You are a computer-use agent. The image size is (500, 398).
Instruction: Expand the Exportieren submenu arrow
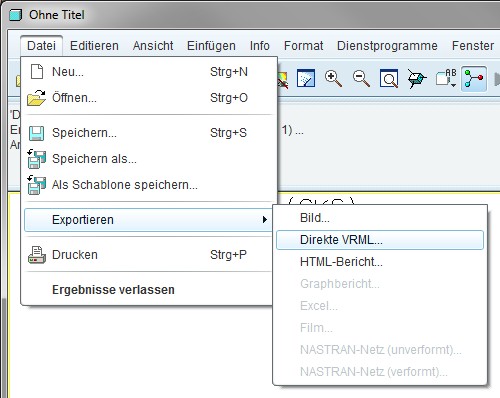pyautogui.click(x=265, y=220)
